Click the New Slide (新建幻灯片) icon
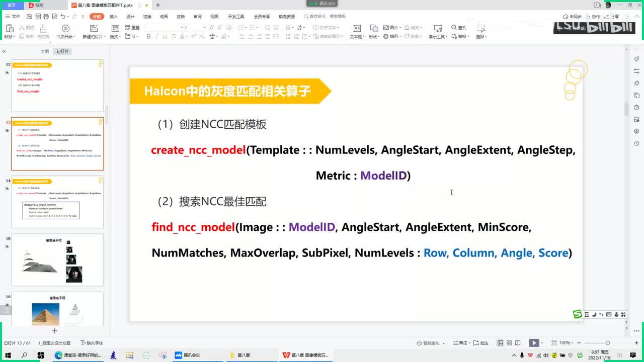 pos(94,29)
